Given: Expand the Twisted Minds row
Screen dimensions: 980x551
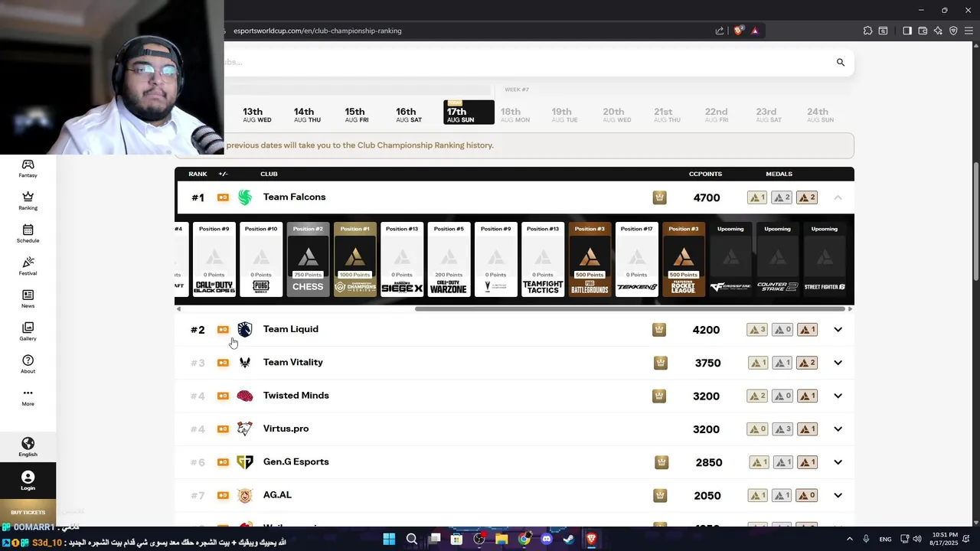Looking at the screenshot, I should pyautogui.click(x=838, y=396).
